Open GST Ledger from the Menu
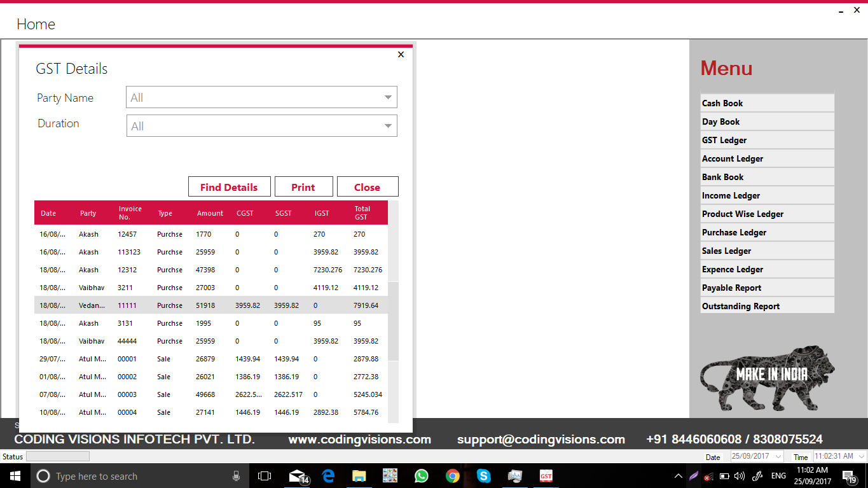Image resolution: width=868 pixels, height=488 pixels. click(x=724, y=139)
